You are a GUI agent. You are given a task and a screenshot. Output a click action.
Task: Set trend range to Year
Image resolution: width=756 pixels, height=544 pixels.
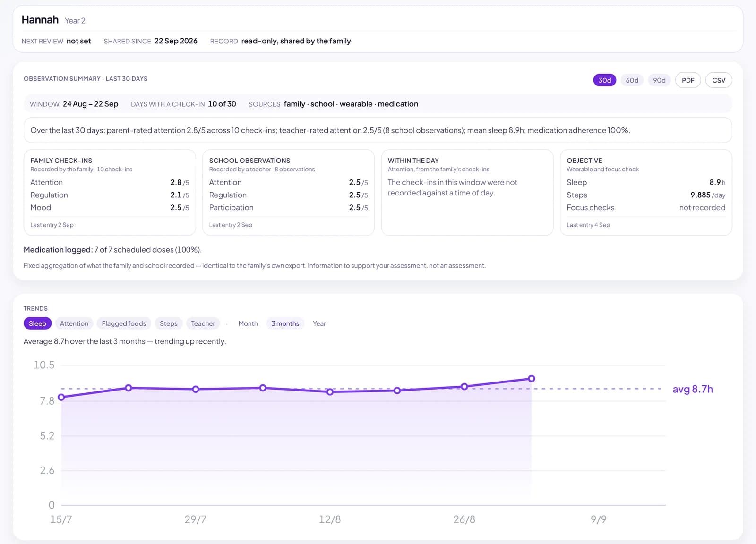(319, 323)
